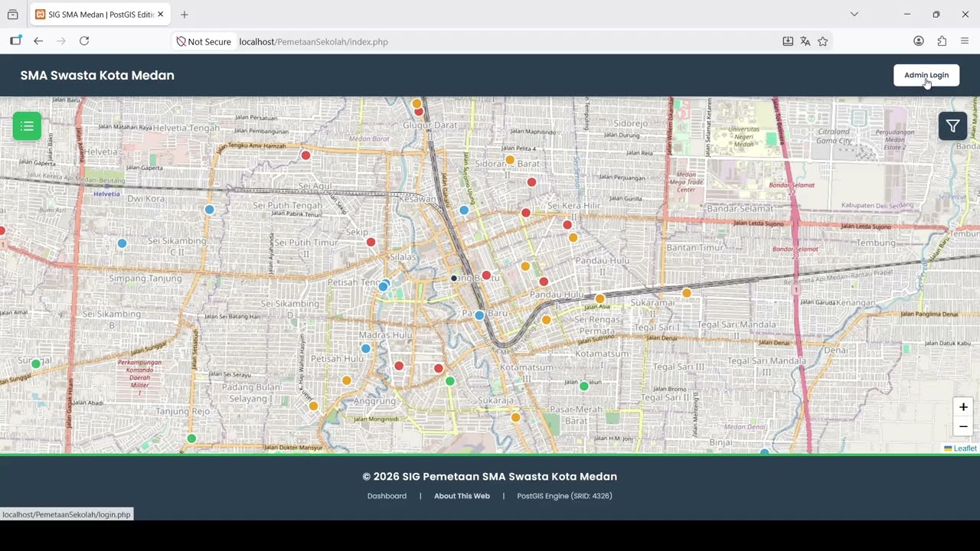Screen dimensions: 980x551
Task: Click the red school marker near Jalan Tengku Amir Hamzah
Action: 305,155
